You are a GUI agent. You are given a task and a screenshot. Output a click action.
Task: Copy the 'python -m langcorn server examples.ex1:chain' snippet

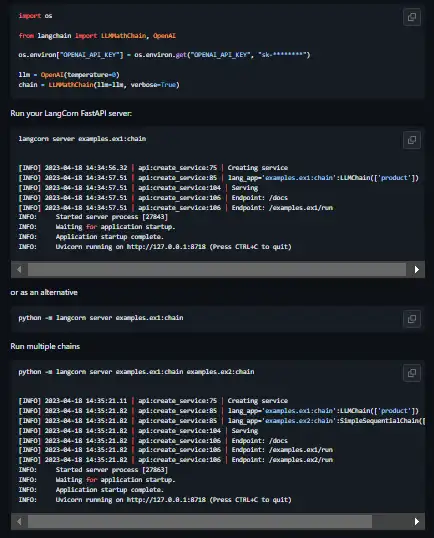pyautogui.click(x=412, y=319)
